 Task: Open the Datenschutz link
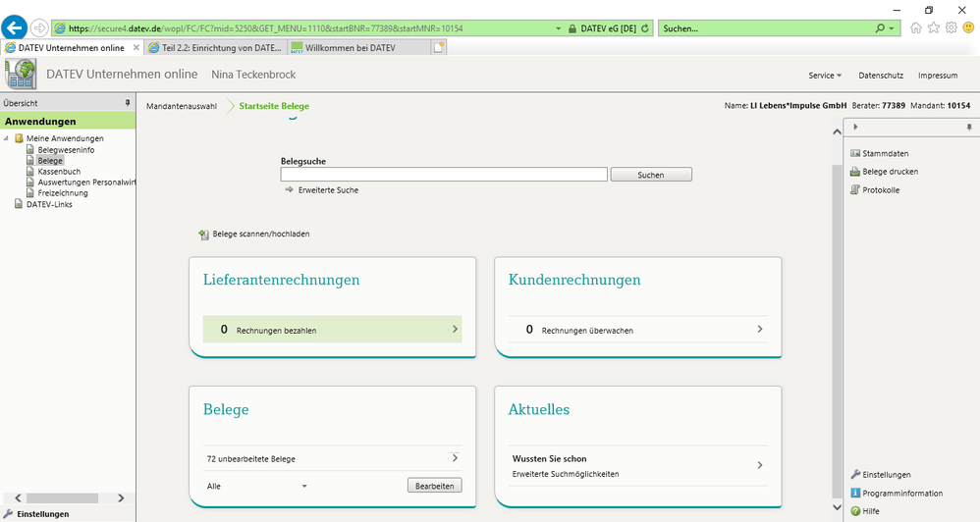click(881, 75)
